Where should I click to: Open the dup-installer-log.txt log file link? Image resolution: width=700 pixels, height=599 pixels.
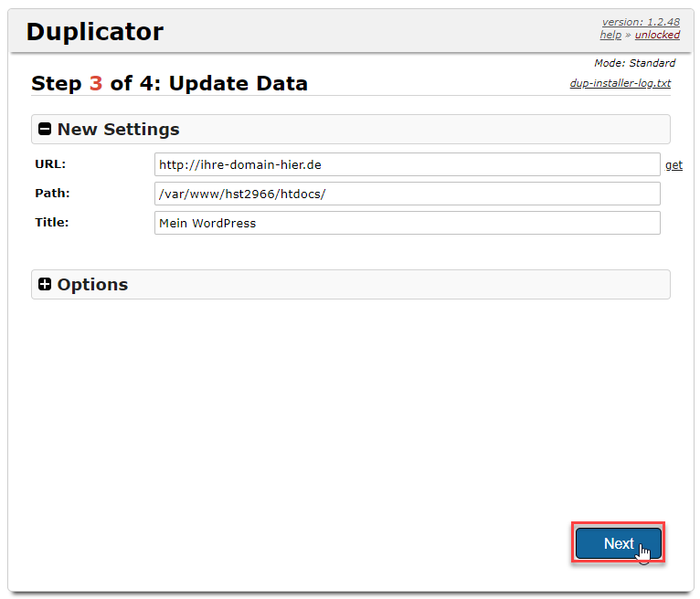[x=620, y=83]
